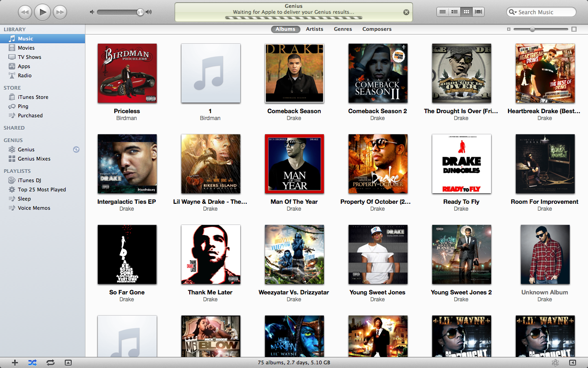Image resolution: width=588 pixels, height=368 pixels.
Task: Open Radio in the sidebar
Action: (x=42, y=75)
